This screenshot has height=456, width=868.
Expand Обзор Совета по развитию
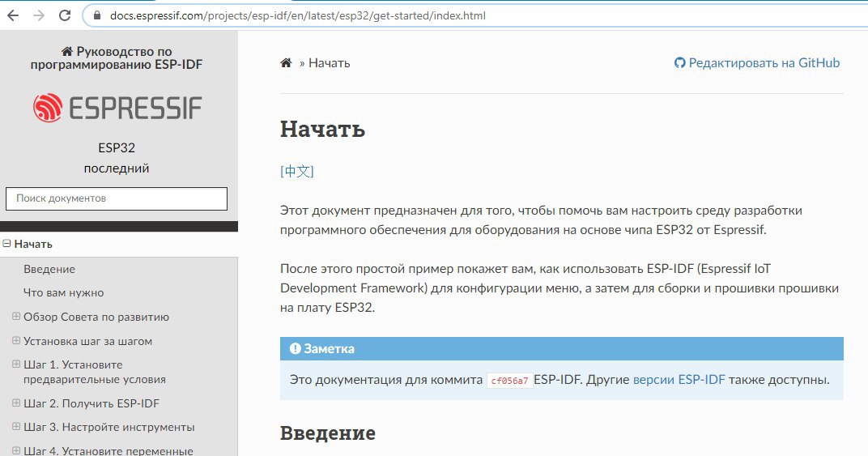coord(16,317)
